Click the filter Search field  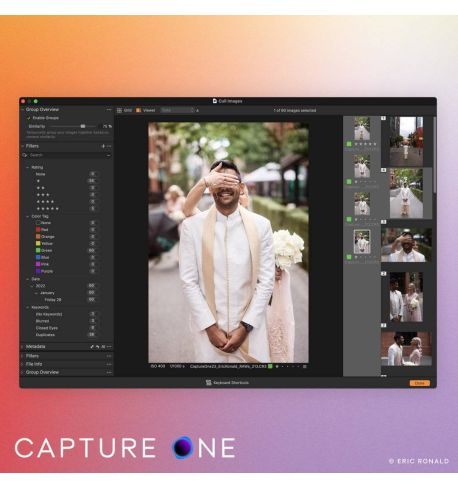point(65,155)
